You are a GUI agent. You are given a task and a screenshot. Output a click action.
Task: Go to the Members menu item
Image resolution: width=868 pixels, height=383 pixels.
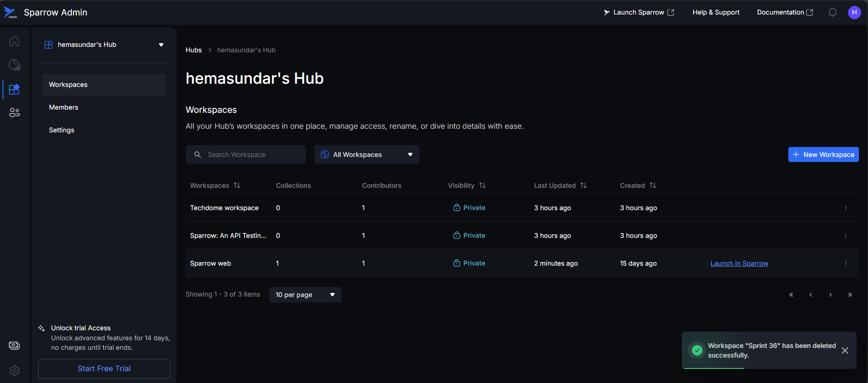(x=64, y=107)
